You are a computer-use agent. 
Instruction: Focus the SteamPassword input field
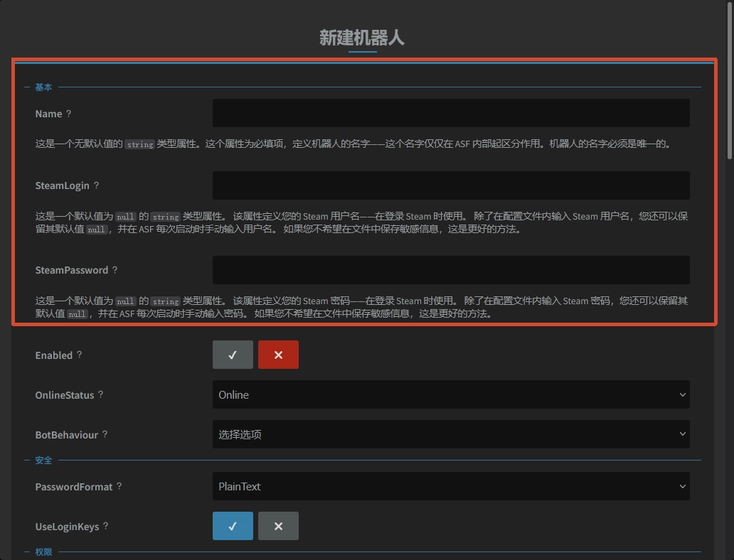coord(451,270)
